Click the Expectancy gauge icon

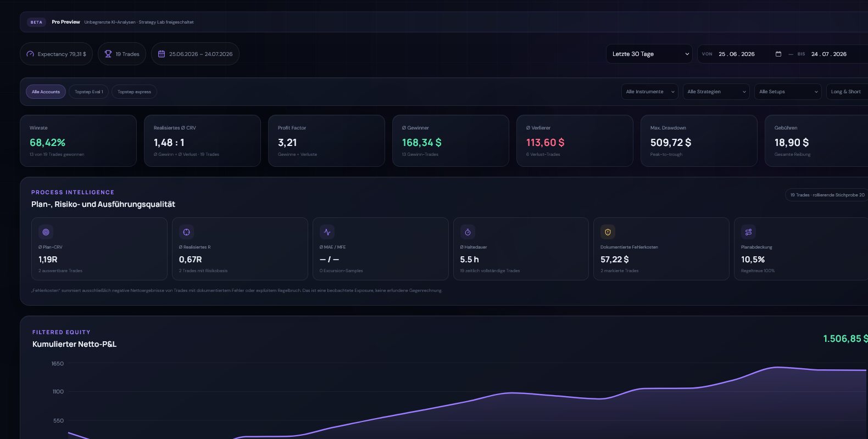point(30,54)
